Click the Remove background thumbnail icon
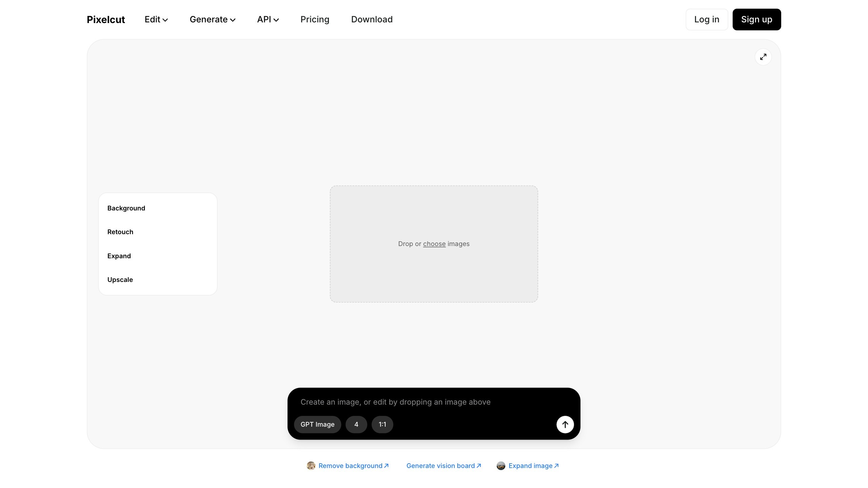The height and width of the screenshot is (488, 868). (x=311, y=466)
